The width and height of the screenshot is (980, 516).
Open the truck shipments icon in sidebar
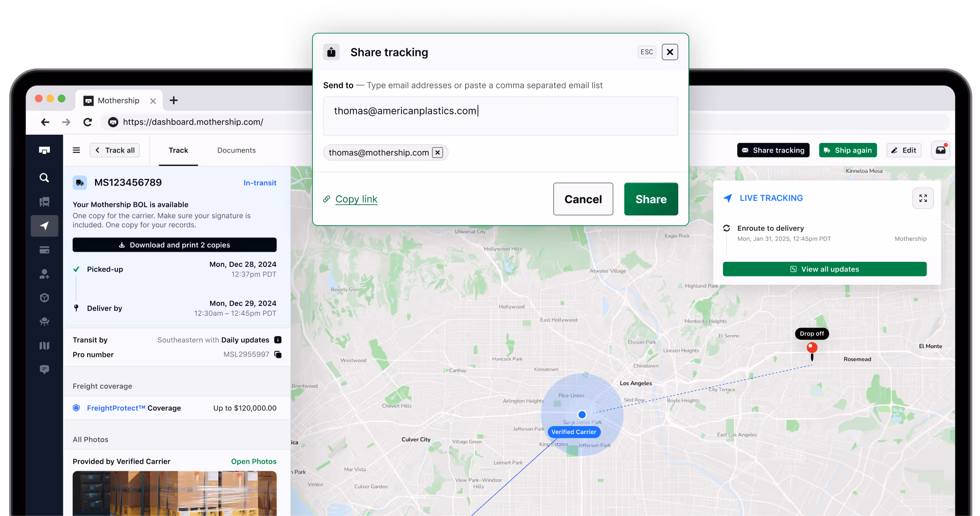click(x=44, y=202)
